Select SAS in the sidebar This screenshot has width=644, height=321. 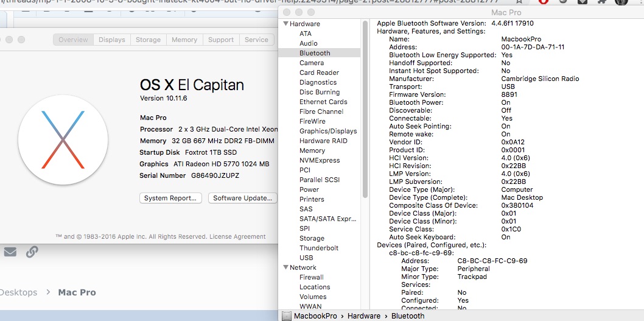pyautogui.click(x=306, y=209)
